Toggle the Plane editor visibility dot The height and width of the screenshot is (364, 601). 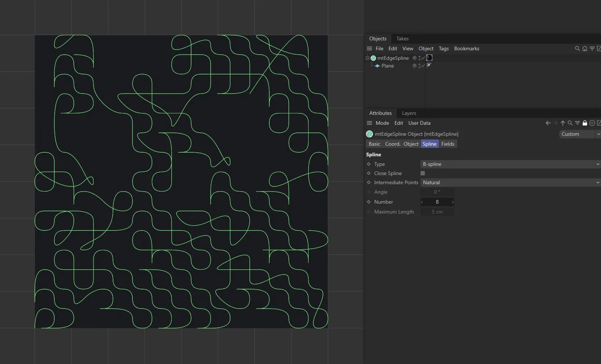[x=419, y=65]
